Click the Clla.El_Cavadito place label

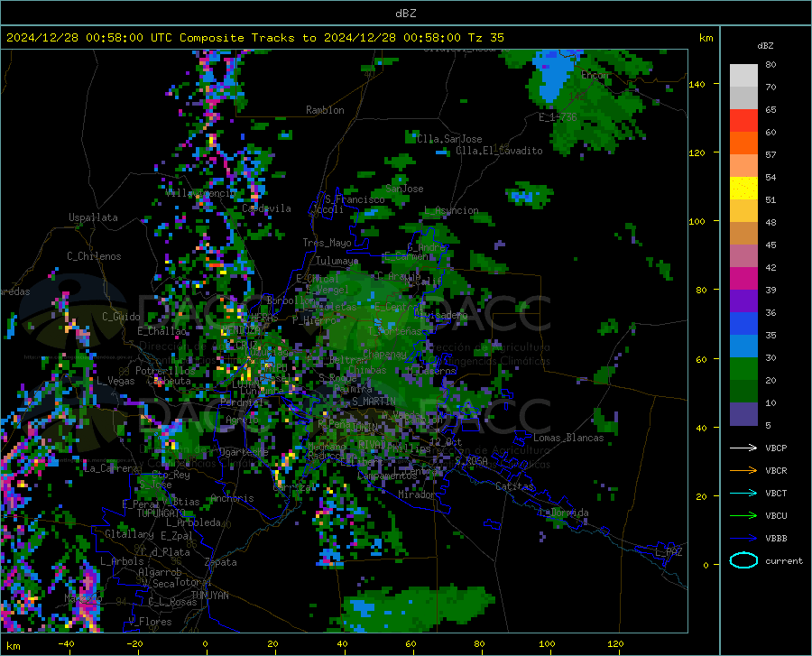(499, 151)
